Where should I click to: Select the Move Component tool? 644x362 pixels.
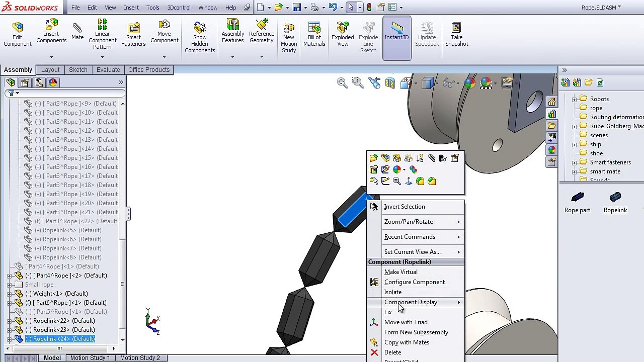[164, 31]
